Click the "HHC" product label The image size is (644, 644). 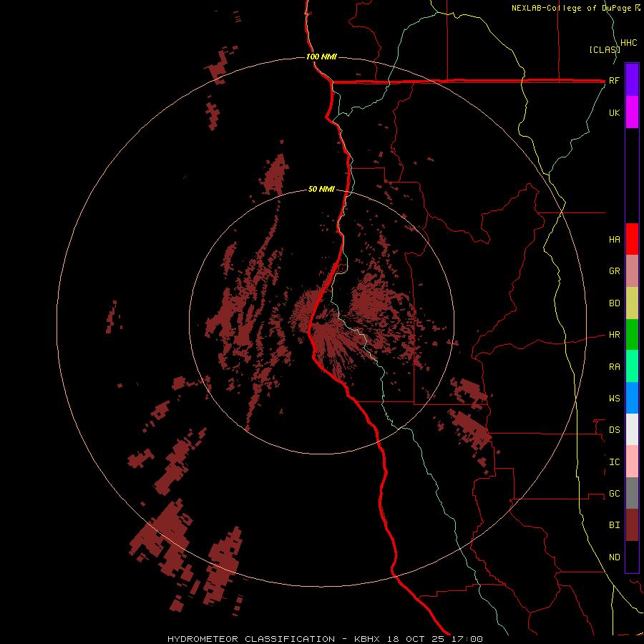point(629,43)
